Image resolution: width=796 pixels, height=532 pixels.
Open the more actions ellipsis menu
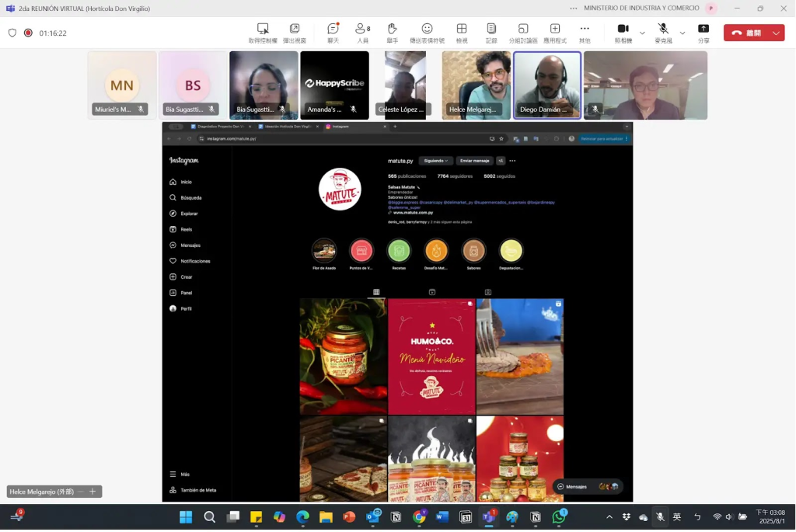tap(585, 33)
